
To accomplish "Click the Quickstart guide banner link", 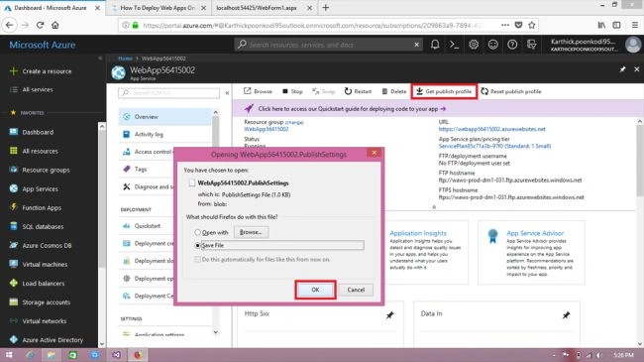I will coord(352,109).
